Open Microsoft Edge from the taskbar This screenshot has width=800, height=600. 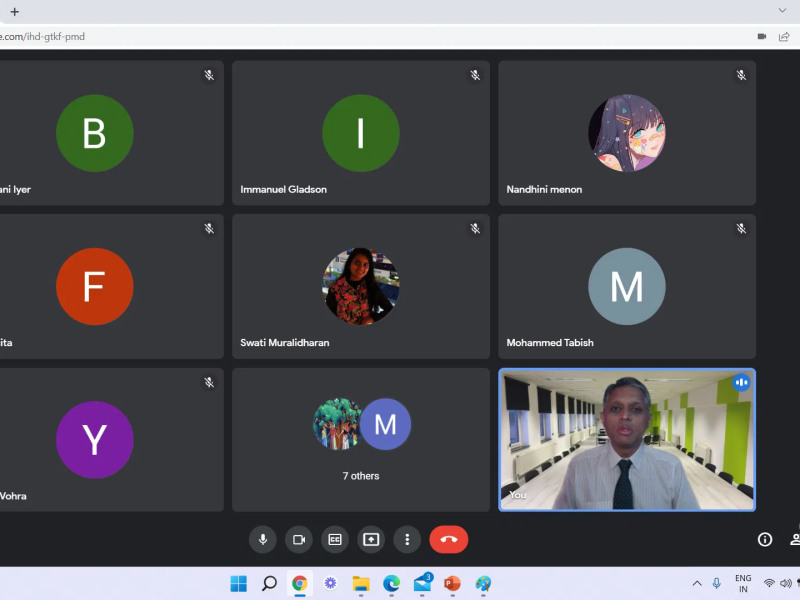point(391,583)
